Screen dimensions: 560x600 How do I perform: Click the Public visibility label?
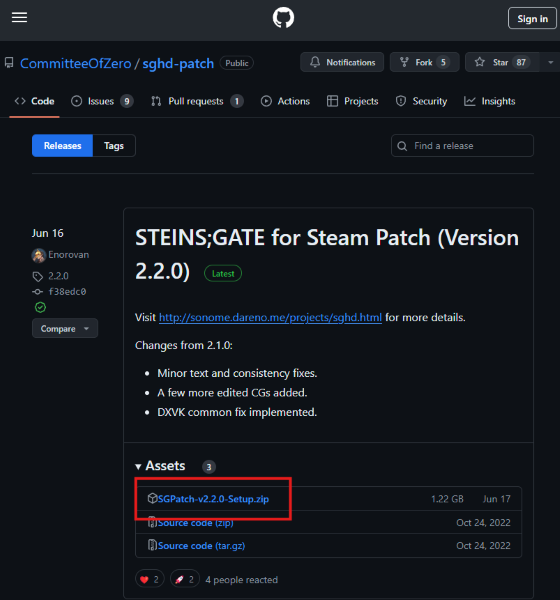coord(237,63)
